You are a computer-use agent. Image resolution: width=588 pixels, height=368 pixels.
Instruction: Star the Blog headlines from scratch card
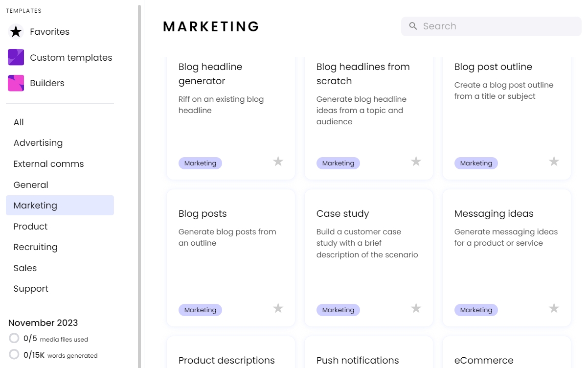point(416,161)
